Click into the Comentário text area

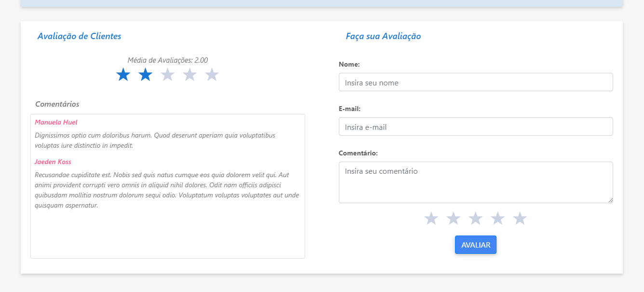click(476, 182)
